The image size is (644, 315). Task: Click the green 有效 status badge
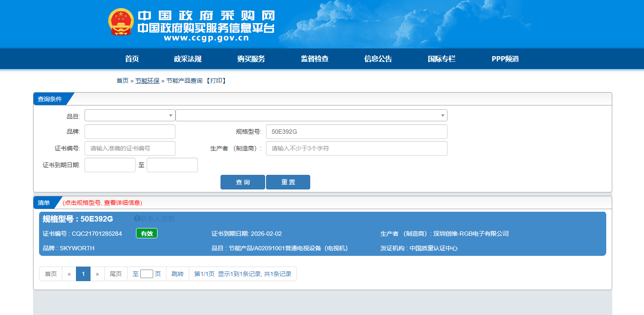147,234
